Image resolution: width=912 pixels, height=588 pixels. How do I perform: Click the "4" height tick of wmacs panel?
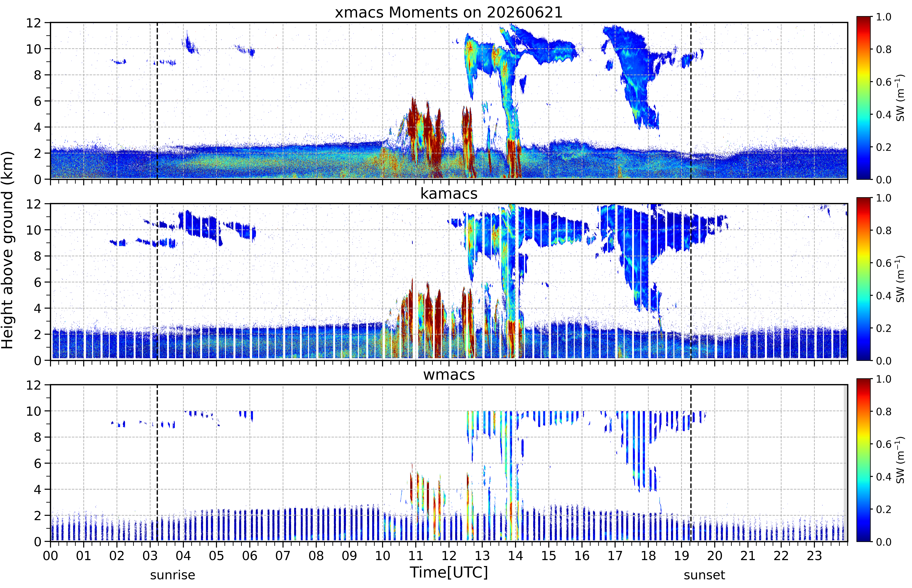37,489
